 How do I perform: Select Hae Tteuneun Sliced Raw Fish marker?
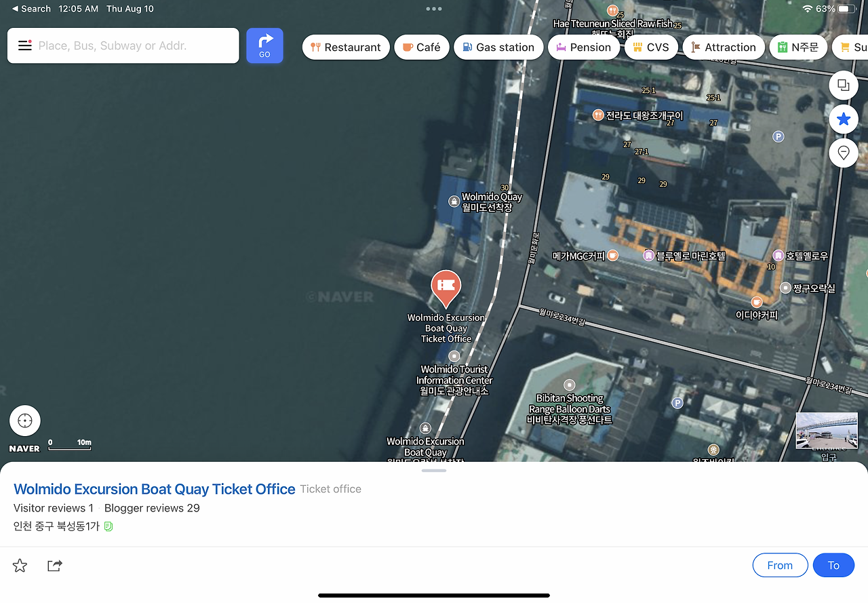(x=612, y=12)
